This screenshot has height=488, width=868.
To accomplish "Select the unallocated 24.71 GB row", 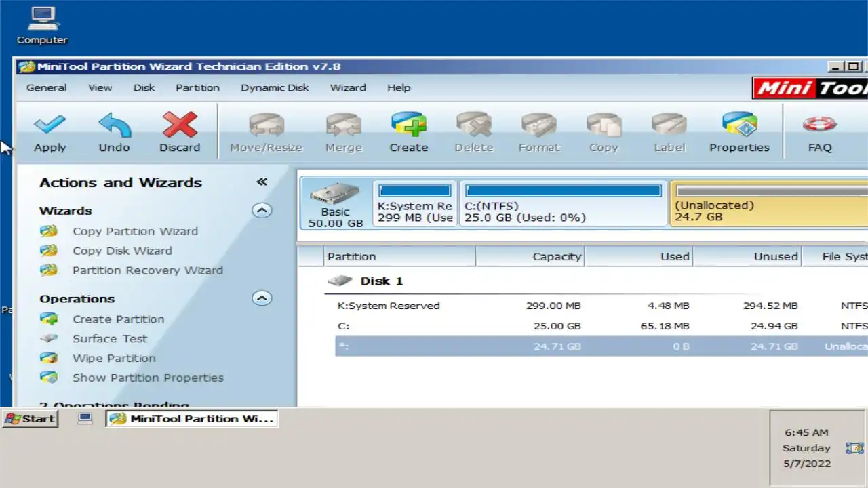I will pos(601,346).
